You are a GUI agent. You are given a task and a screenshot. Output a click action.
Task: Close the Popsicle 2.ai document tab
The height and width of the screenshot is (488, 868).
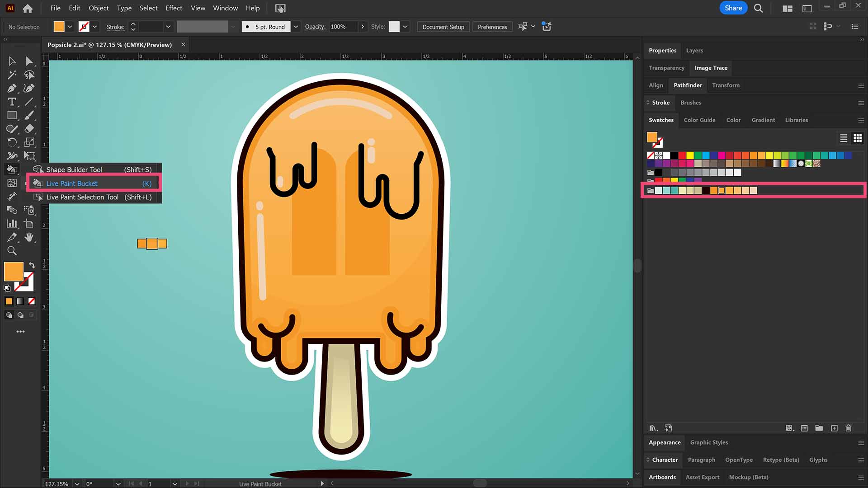tap(183, 45)
